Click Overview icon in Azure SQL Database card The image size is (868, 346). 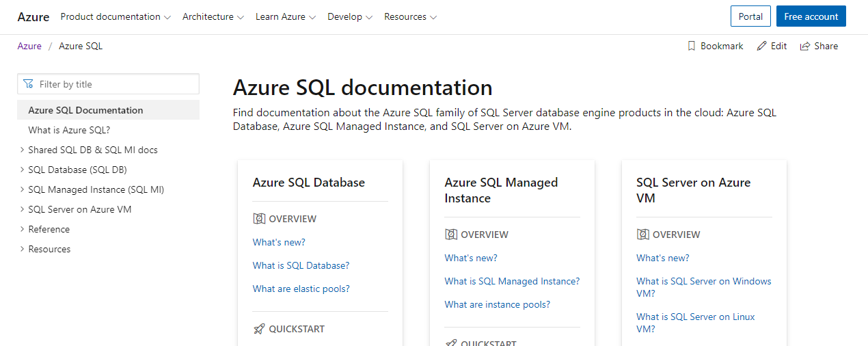click(x=259, y=219)
